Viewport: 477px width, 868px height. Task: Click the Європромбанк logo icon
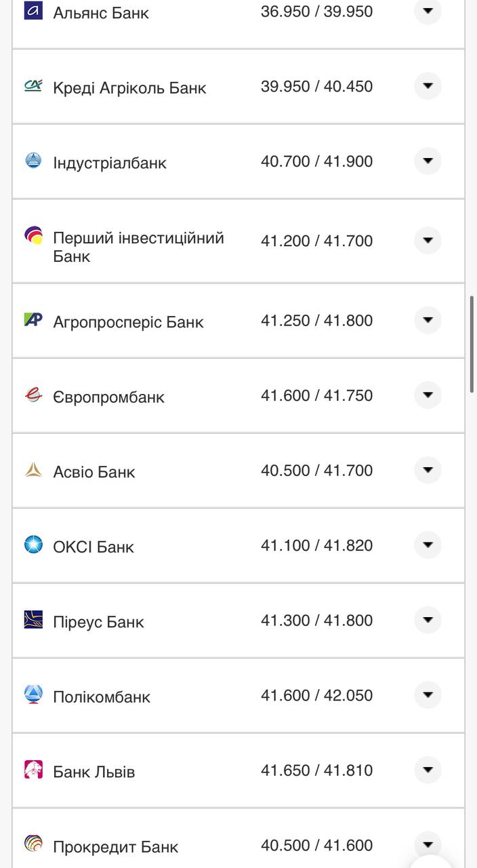click(33, 395)
